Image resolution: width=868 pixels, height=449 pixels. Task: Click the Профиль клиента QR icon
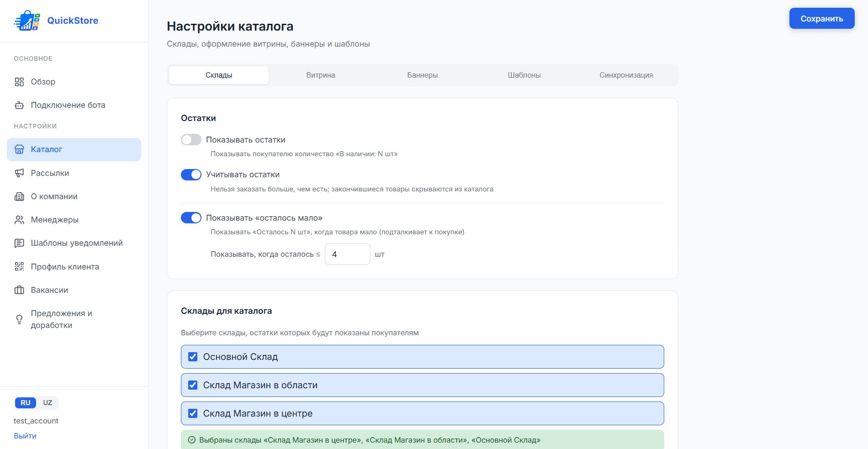pos(19,267)
